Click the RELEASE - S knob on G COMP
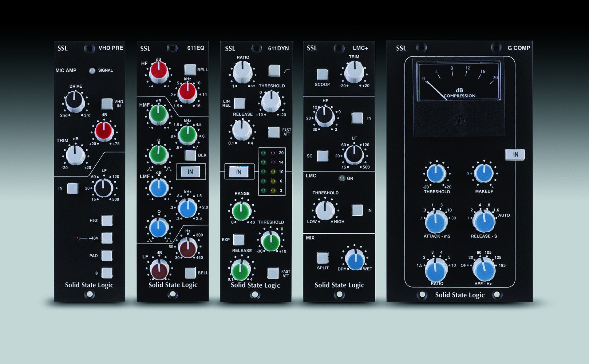The height and width of the screenshot is (364, 589). (484, 222)
